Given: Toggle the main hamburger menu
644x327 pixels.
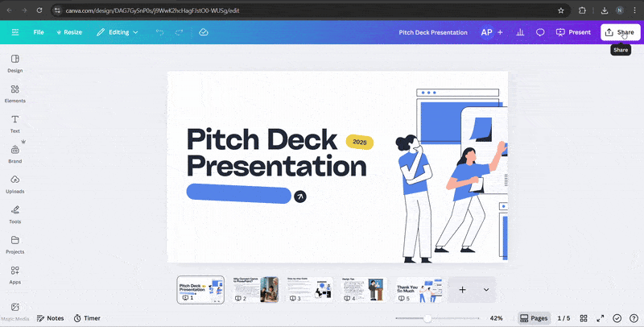Looking at the screenshot, I should point(14,32).
